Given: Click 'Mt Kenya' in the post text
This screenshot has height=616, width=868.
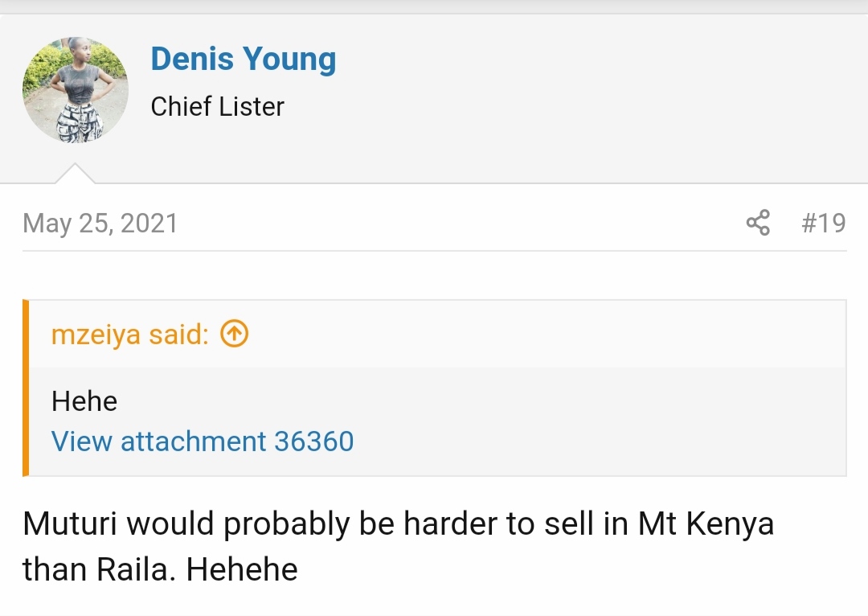Looking at the screenshot, I should click(x=706, y=524).
